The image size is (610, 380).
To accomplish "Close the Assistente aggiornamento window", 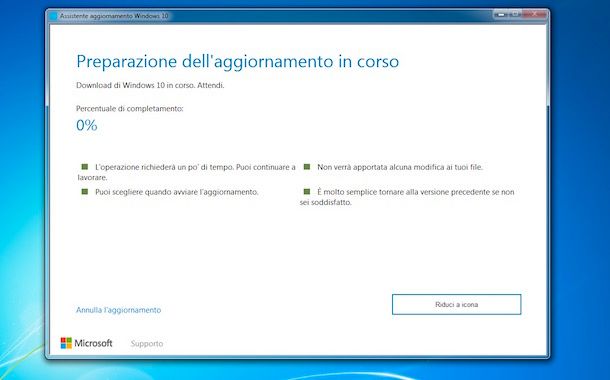I will pyautogui.click(x=535, y=14).
